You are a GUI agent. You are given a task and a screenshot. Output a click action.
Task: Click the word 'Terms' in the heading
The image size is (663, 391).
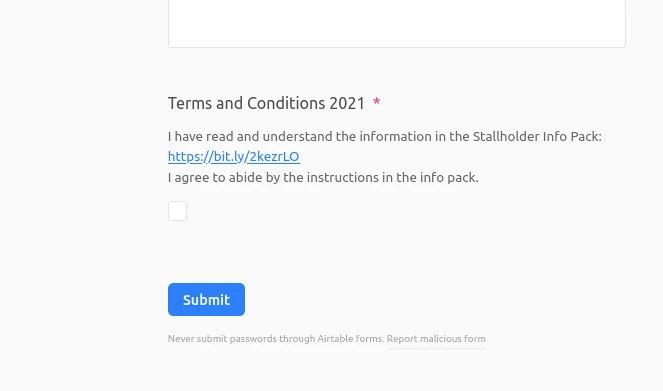point(190,103)
